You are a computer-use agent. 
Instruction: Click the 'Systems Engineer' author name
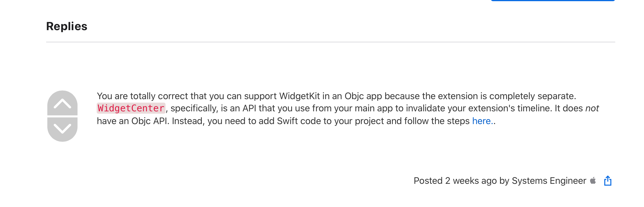[549, 181]
